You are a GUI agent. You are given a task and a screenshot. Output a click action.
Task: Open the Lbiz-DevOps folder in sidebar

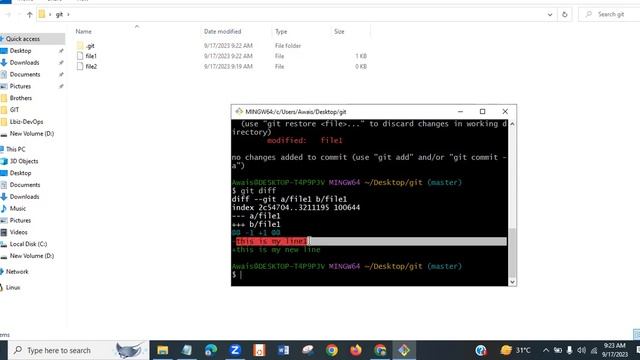(26, 122)
